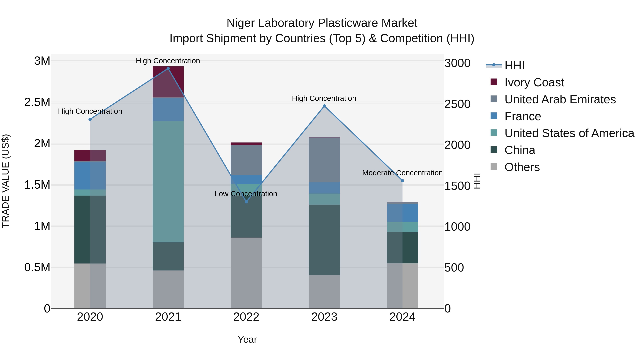Click the 2021 x-axis year label
Image resolution: width=644 pixels, height=362 pixels.
pos(168,317)
